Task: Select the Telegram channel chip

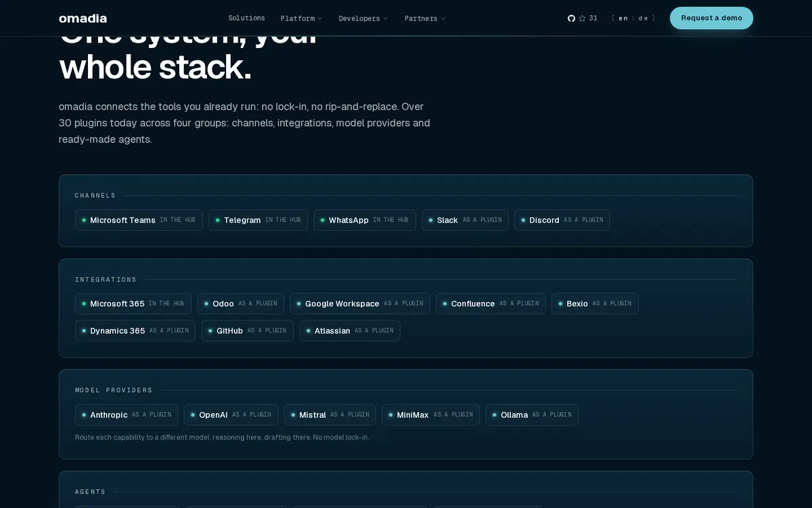Action: 258,220
